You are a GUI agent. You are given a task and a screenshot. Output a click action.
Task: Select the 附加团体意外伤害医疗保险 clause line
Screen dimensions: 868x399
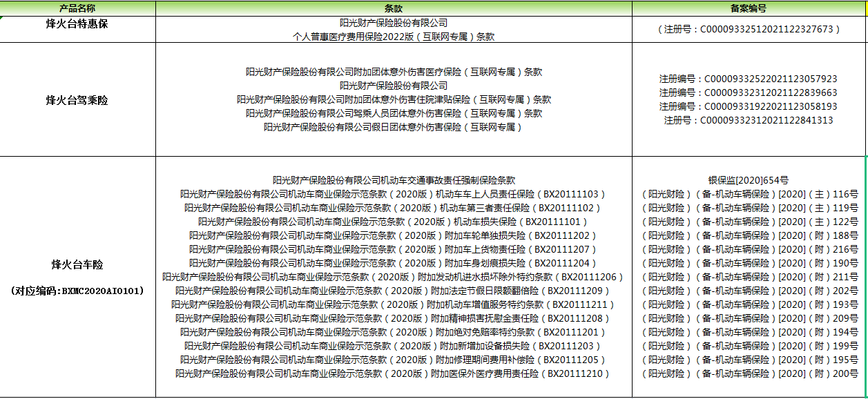(394, 72)
